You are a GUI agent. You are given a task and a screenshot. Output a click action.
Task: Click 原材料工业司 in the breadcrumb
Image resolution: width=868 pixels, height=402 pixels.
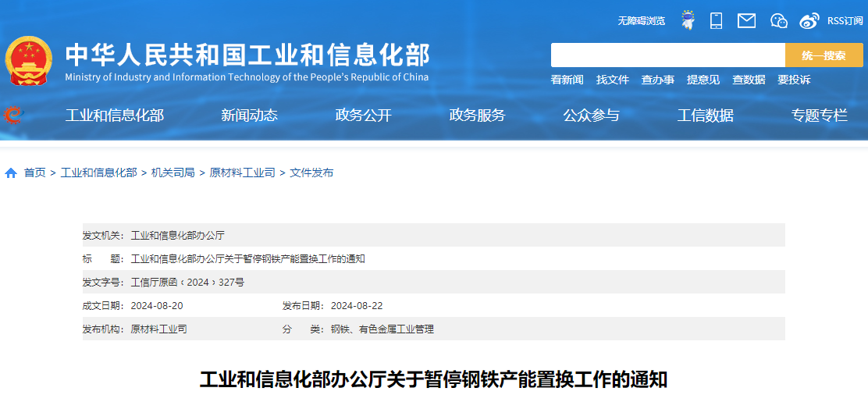[242, 173]
